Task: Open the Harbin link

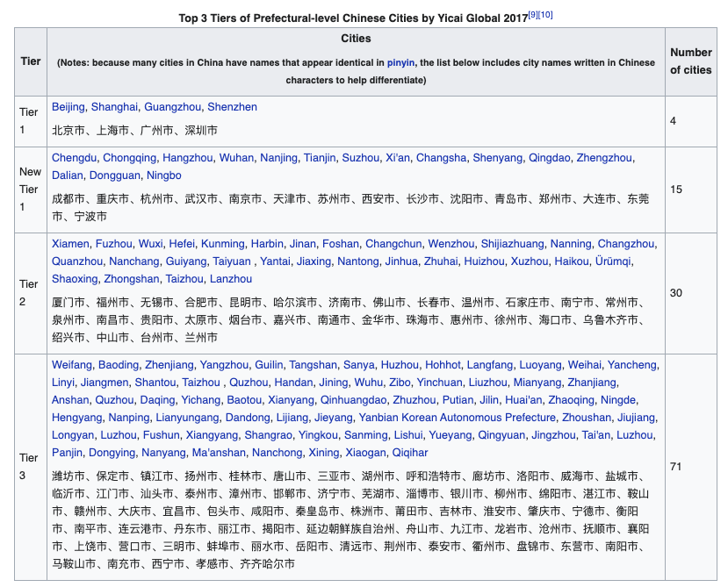Action: [268, 244]
